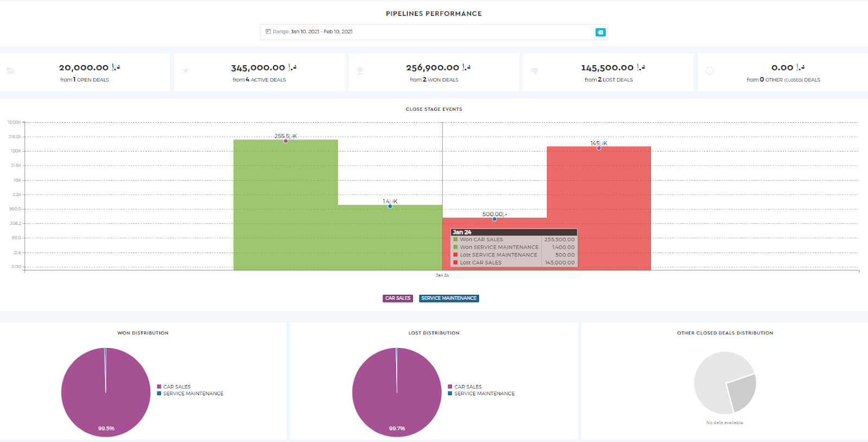This screenshot has width=868, height=442.
Task: Click the Won SERVICE MAINTENANCE tooltip row
Action: click(x=514, y=247)
